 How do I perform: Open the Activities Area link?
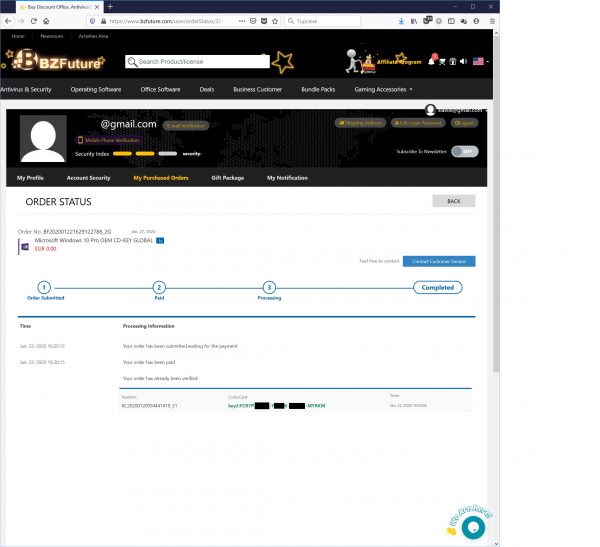coord(93,36)
